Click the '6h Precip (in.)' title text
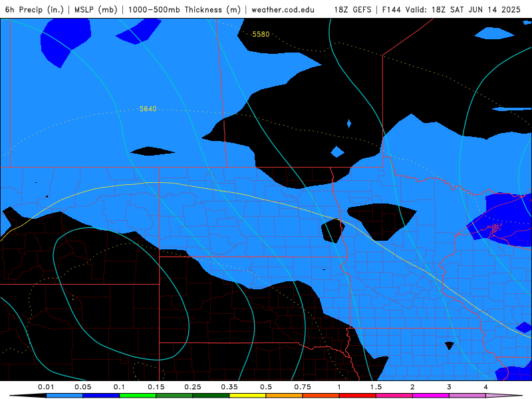This screenshot has width=532, height=399. click(x=35, y=9)
